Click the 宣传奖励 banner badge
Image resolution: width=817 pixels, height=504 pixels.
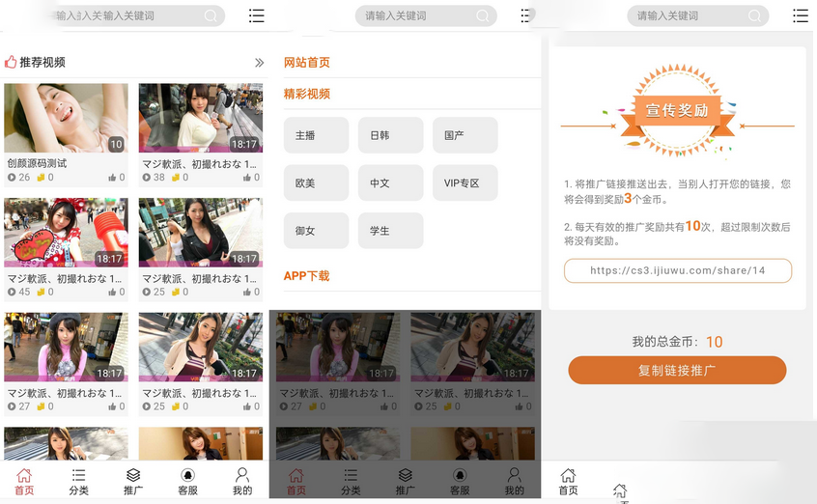click(677, 110)
